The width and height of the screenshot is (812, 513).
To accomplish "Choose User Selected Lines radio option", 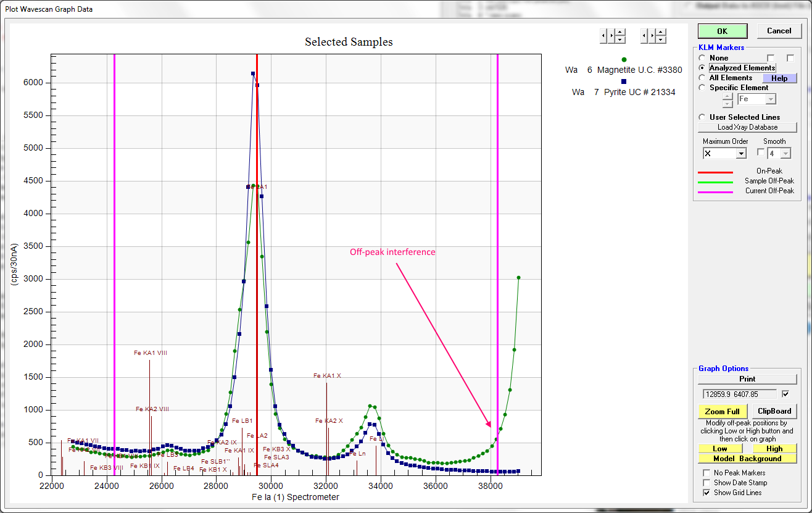I will click(702, 117).
